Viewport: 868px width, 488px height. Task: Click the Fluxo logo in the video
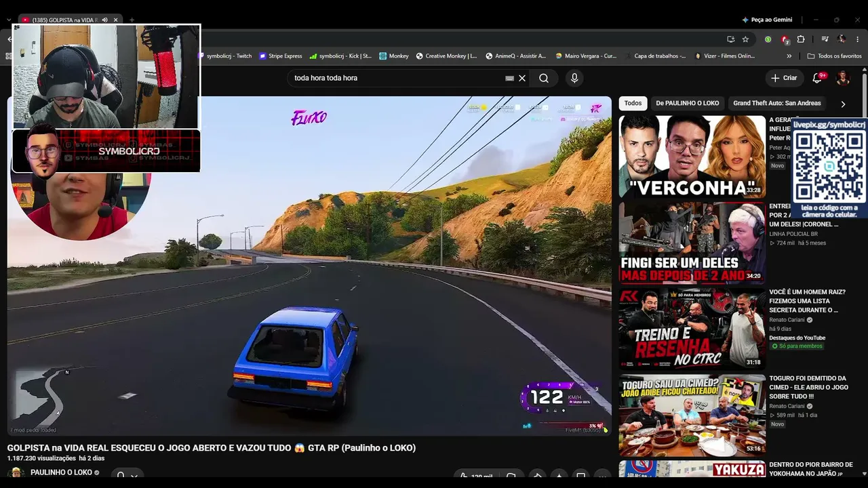click(309, 118)
